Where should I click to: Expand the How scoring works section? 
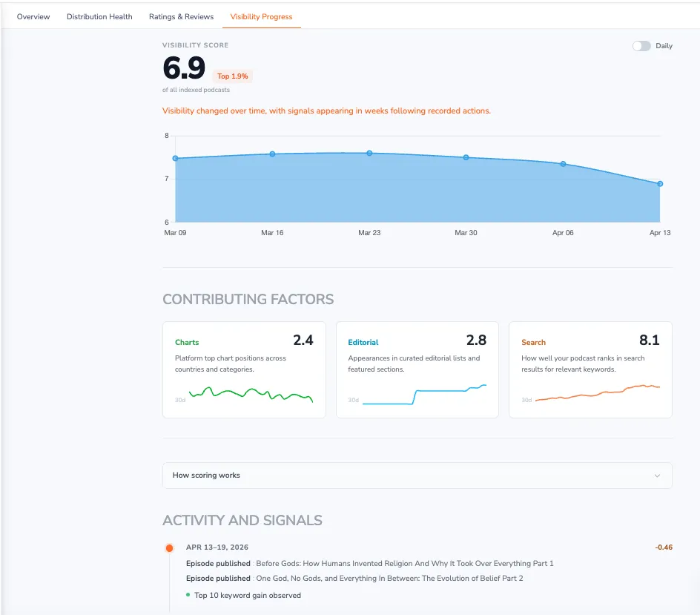pyautogui.click(x=417, y=476)
